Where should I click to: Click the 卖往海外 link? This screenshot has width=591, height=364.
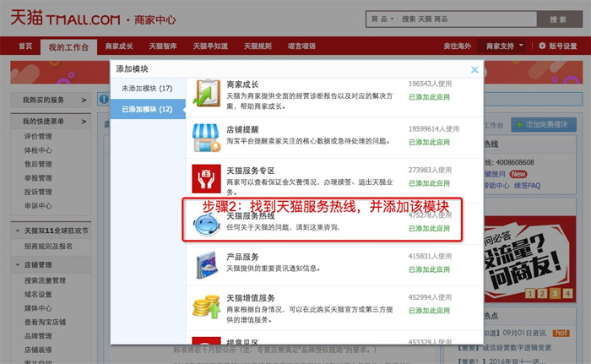pos(458,46)
